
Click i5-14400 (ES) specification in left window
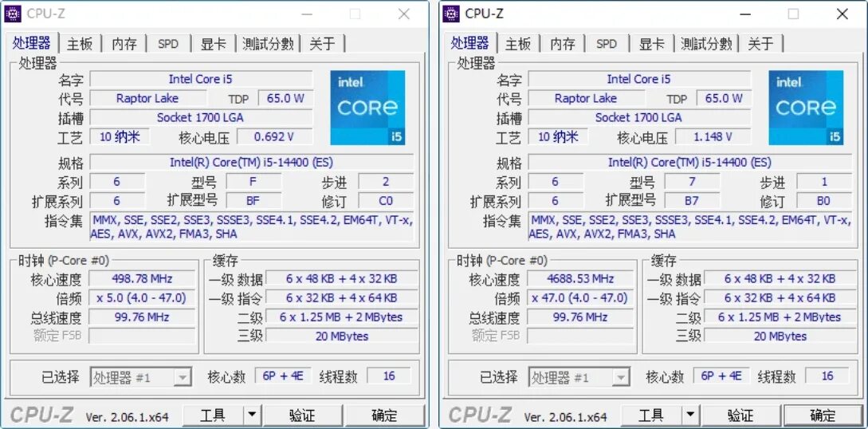coord(251,162)
